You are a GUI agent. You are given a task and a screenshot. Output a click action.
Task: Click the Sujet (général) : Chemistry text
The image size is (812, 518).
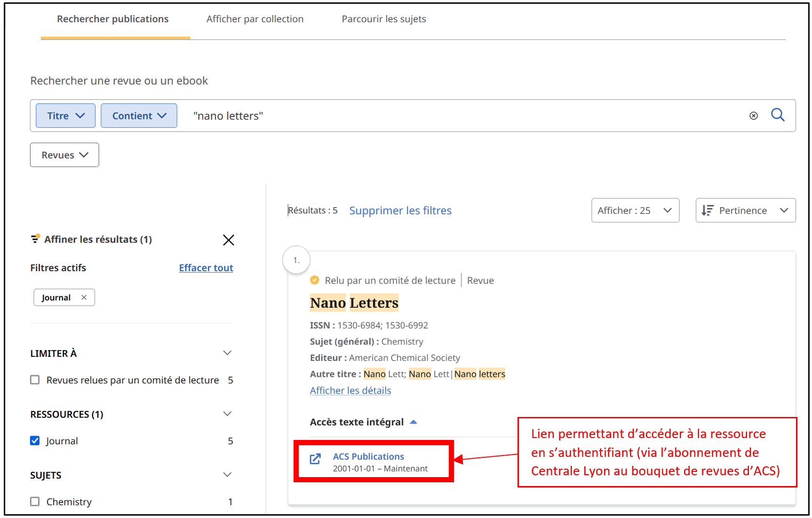[x=366, y=342]
